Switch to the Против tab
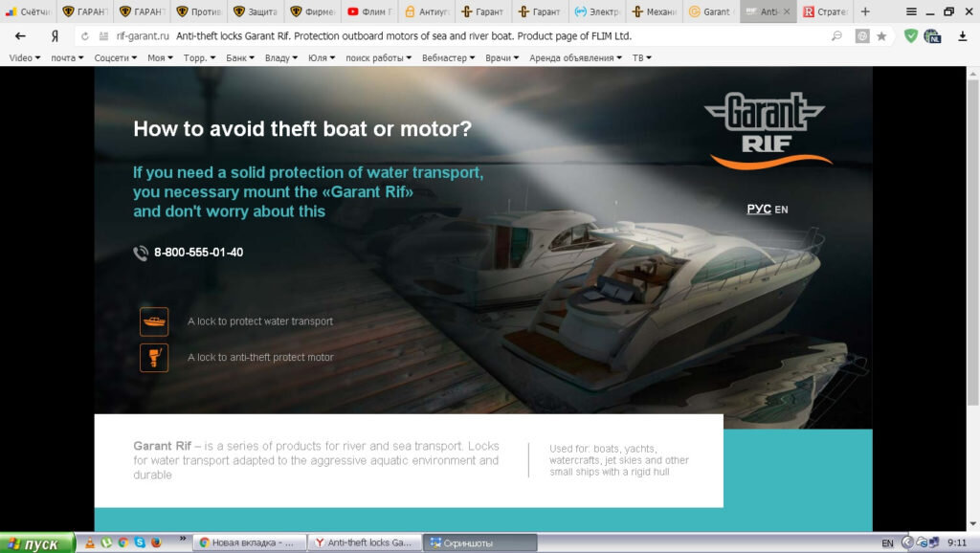980x553 pixels. click(199, 11)
